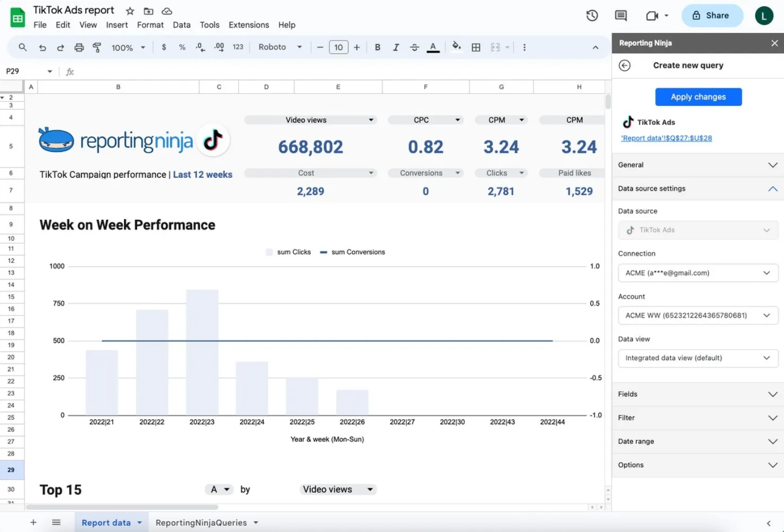Screen dimensions: 784x532
Task: Open the Roboto font dropdown
Action: pyautogui.click(x=280, y=47)
